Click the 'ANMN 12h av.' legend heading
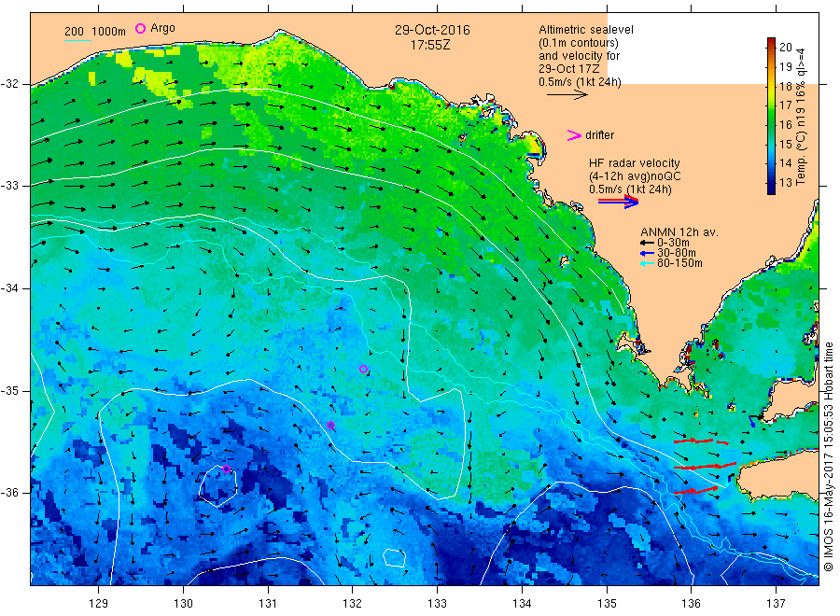The height and width of the screenshot is (616, 840). coord(679,232)
